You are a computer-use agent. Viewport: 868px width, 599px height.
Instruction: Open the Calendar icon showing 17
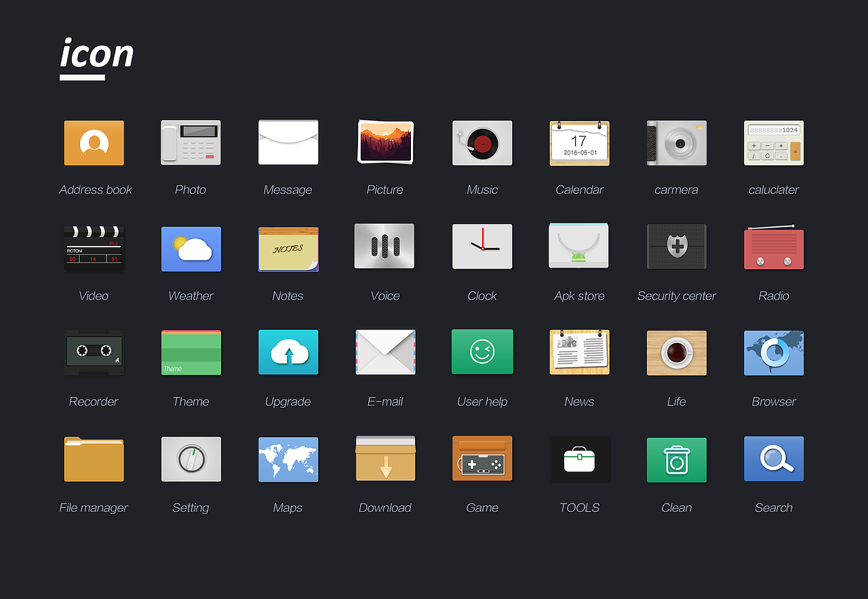(579, 143)
